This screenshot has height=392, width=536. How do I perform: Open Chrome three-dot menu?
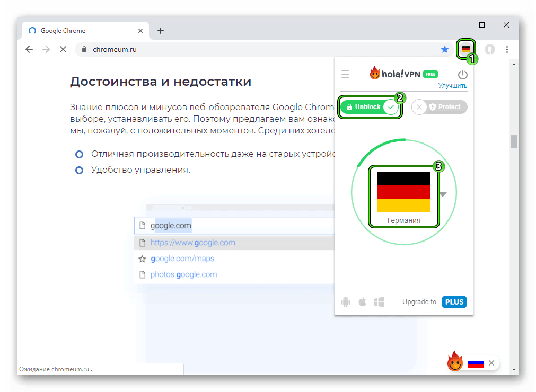tap(507, 49)
